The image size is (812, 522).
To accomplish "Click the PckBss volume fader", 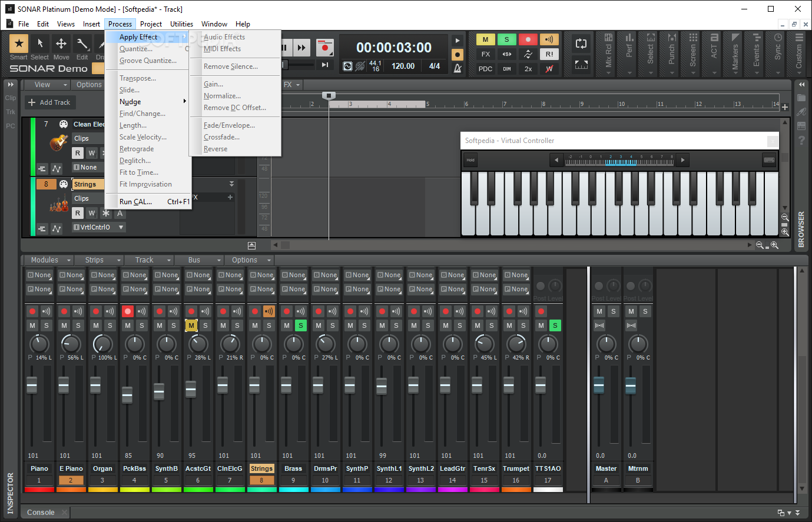I will [127, 395].
